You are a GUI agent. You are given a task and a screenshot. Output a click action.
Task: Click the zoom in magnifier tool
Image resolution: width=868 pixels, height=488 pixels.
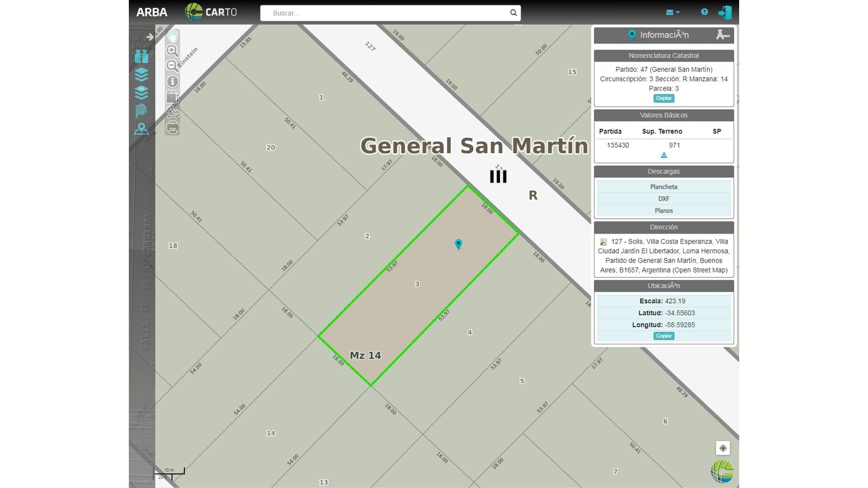coord(172,51)
